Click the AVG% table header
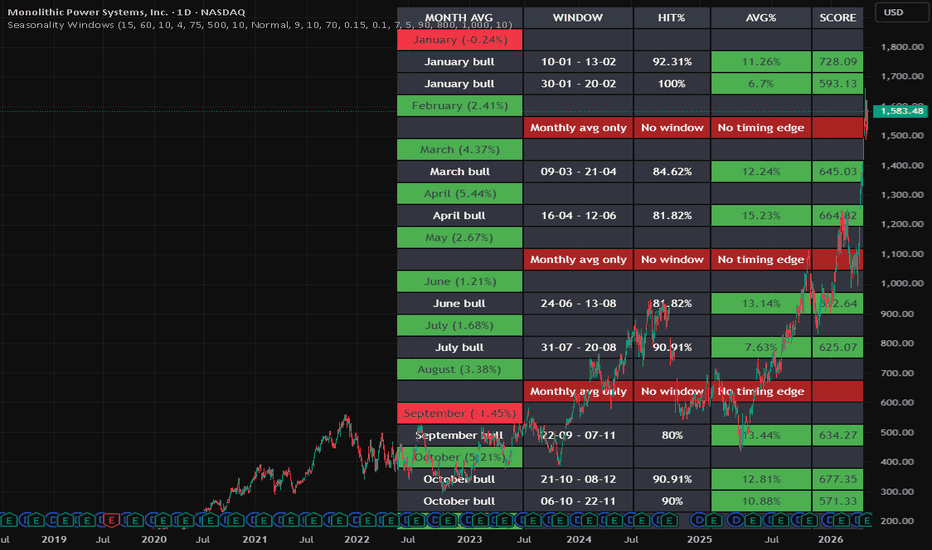The height and width of the screenshot is (550, 932). 761,18
